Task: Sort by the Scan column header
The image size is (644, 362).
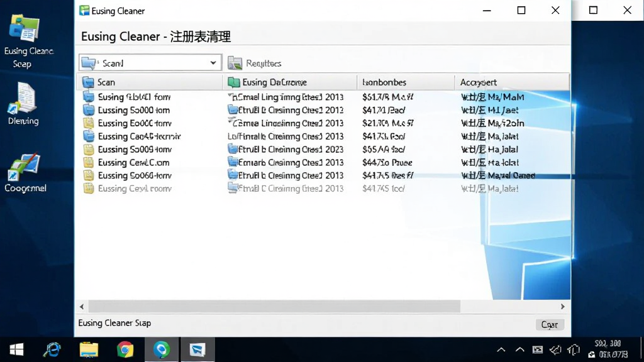Action: (x=150, y=82)
